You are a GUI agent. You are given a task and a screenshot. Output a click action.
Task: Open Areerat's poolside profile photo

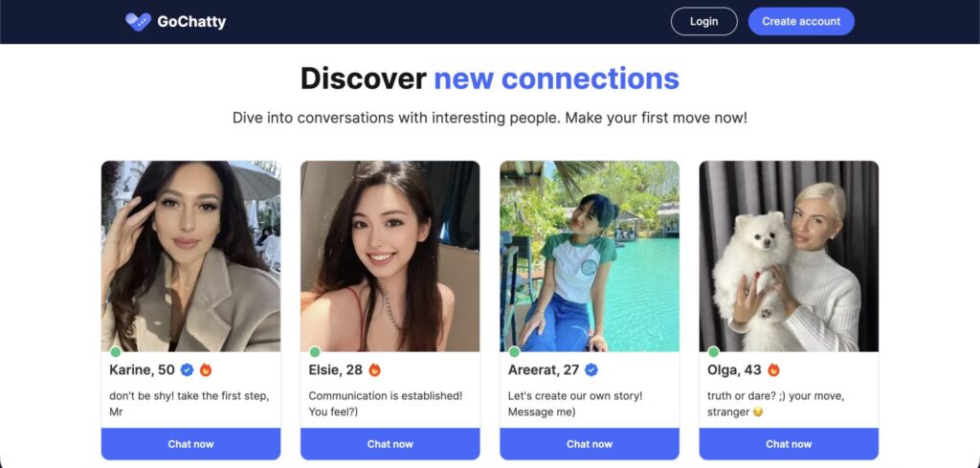point(590,256)
